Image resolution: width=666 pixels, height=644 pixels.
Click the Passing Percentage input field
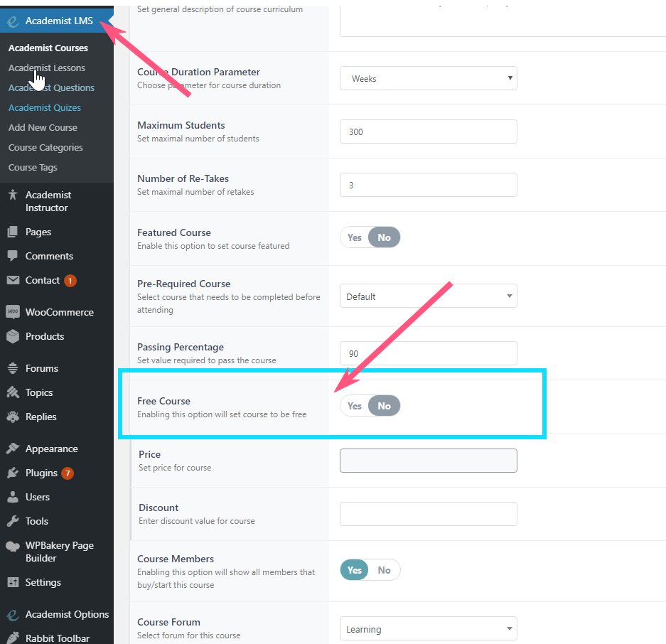coord(428,353)
